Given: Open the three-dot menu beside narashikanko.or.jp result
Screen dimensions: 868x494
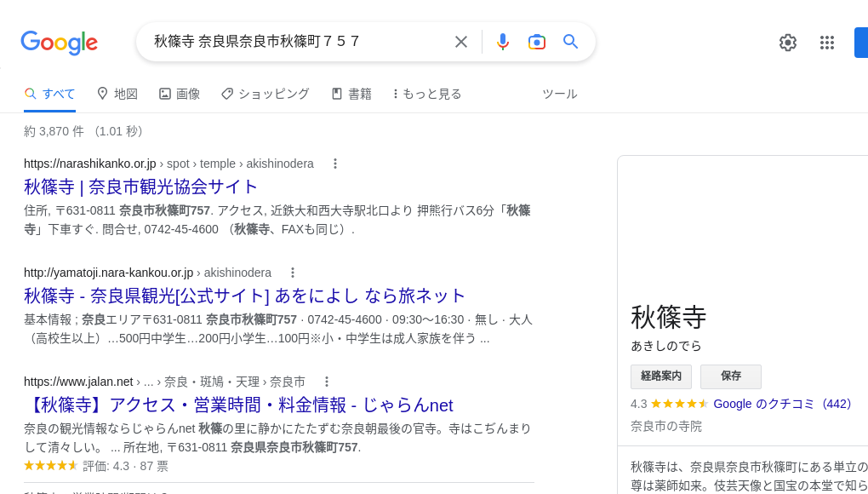Looking at the screenshot, I should point(334,164).
